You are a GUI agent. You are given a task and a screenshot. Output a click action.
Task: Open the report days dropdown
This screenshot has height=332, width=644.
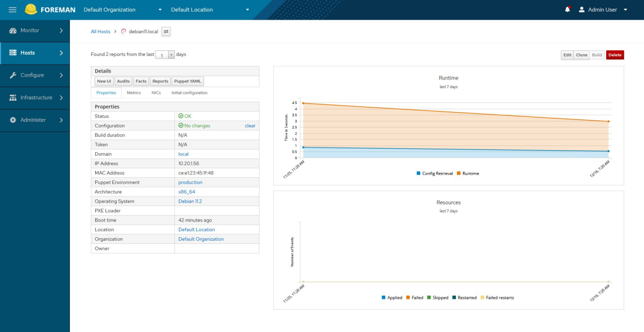pyautogui.click(x=171, y=55)
